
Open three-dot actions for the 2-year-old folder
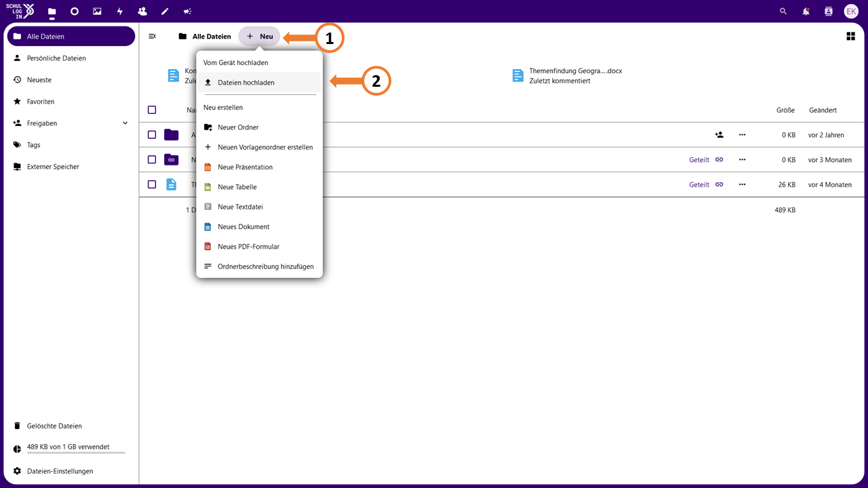[743, 135]
